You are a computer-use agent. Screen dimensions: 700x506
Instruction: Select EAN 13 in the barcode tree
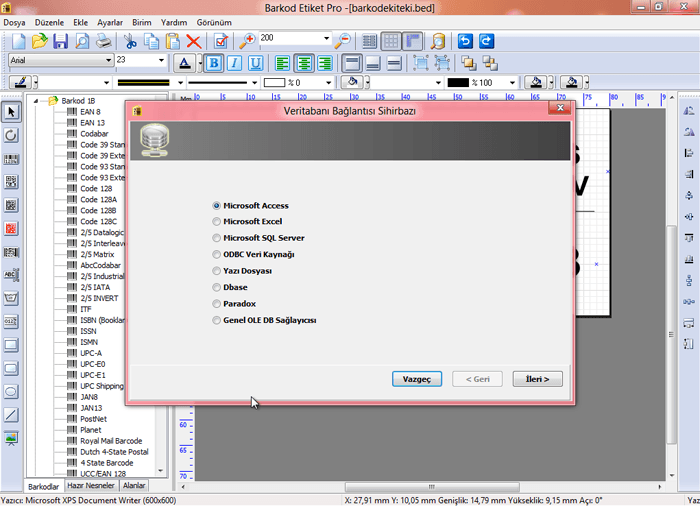click(x=92, y=122)
